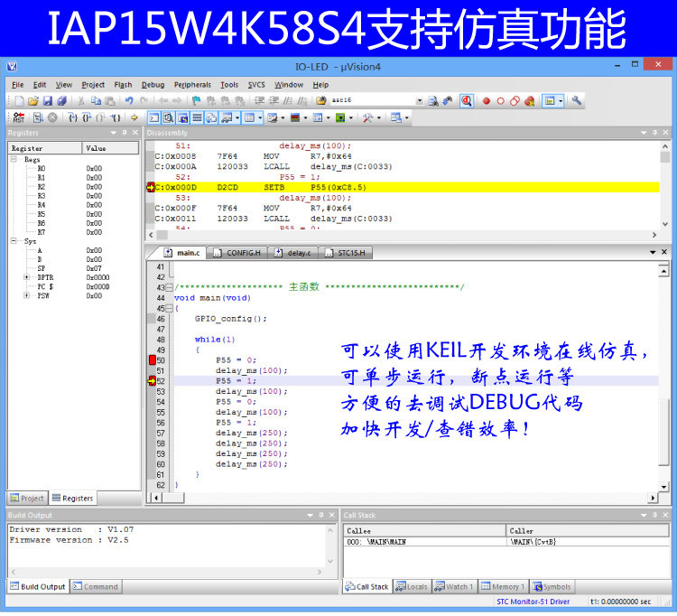Run to the cursor line
Viewport: 677px width, 616px height.
pos(116,117)
